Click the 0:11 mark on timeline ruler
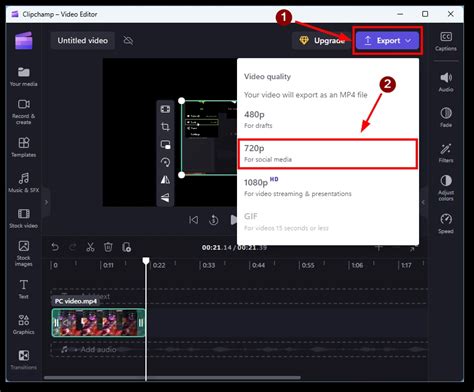474x392 pixels. (x=108, y=265)
